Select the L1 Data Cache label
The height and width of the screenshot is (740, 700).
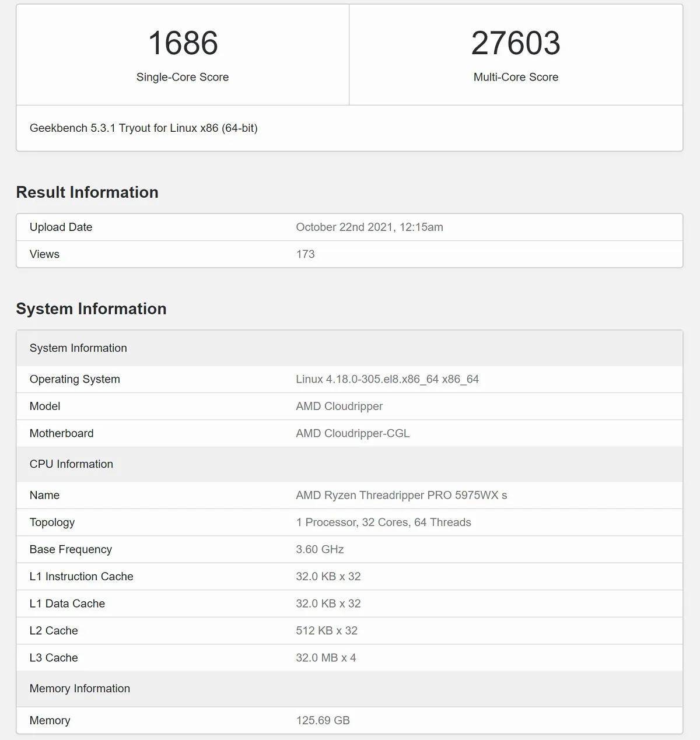(x=67, y=604)
